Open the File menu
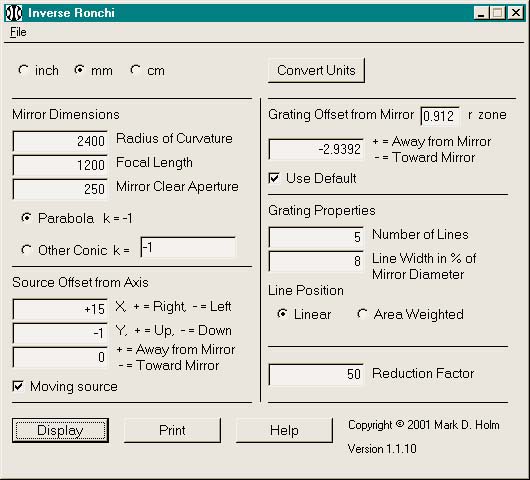The width and height of the screenshot is (530, 480). click(18, 32)
